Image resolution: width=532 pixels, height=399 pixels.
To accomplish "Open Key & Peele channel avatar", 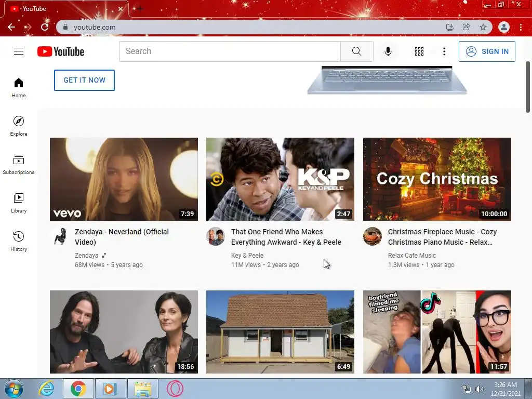I will pos(216,236).
